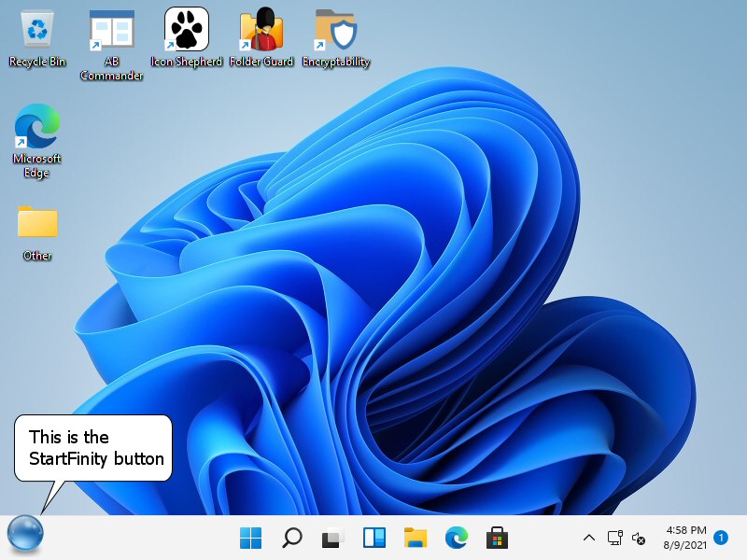Screen dimensions: 747x560
Task: Open the Windows Start menu
Action: click(x=250, y=539)
